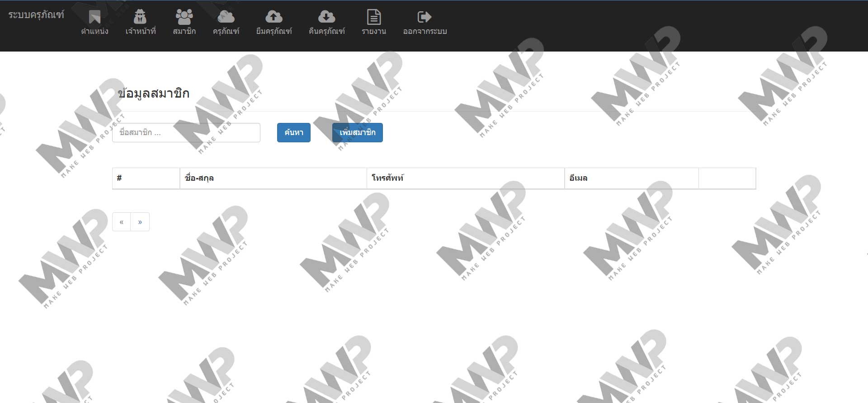
Task: Open คืนครุภัณฑ์ cloud download icon
Action: pos(326,17)
